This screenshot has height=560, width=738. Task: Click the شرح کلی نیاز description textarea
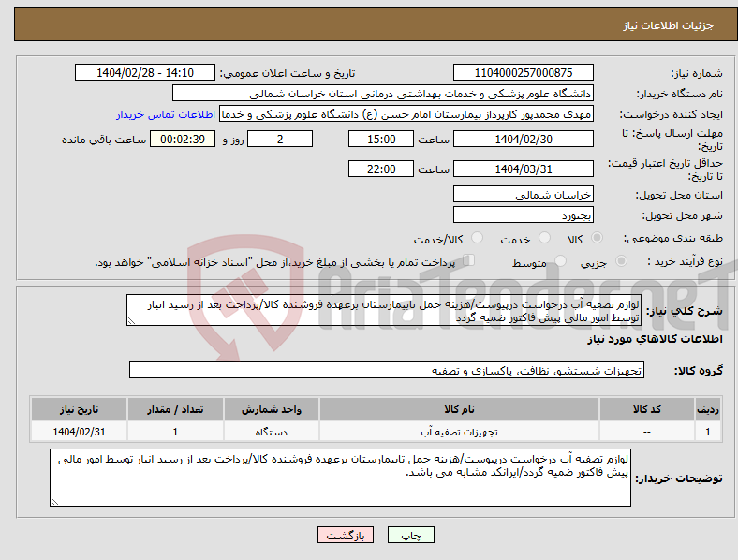(383, 310)
